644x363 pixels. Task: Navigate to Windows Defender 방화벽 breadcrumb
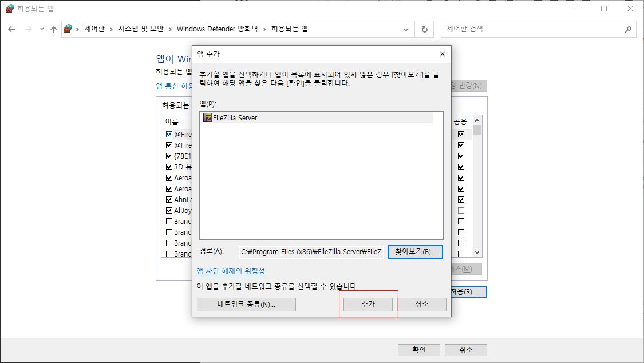click(218, 29)
